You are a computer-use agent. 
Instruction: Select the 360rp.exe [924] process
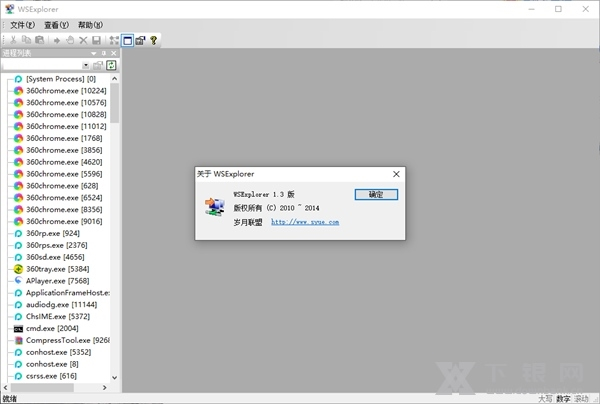53,233
